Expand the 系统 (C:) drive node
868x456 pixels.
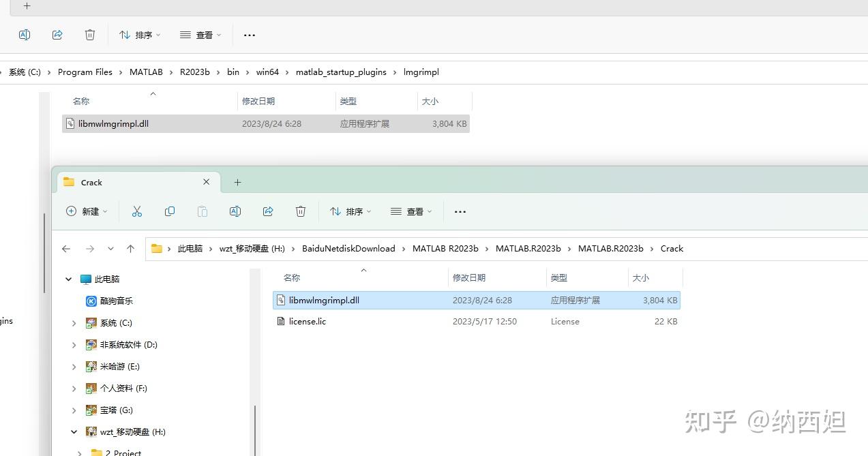(x=74, y=322)
